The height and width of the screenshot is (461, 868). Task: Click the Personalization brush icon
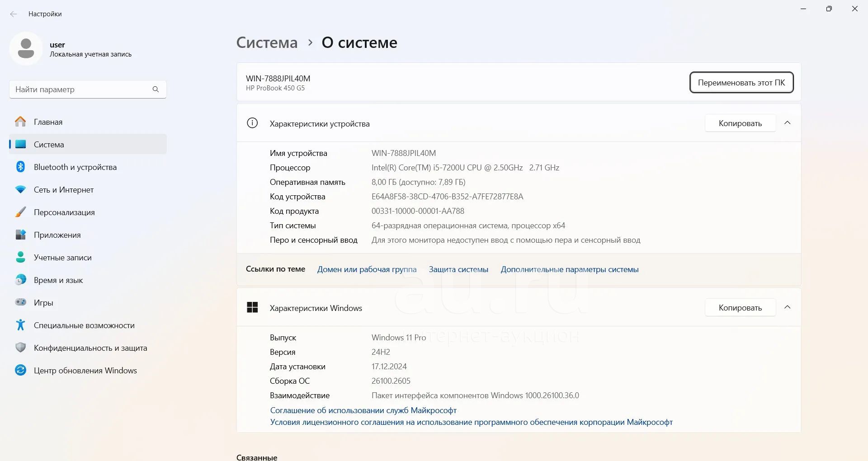click(x=20, y=212)
